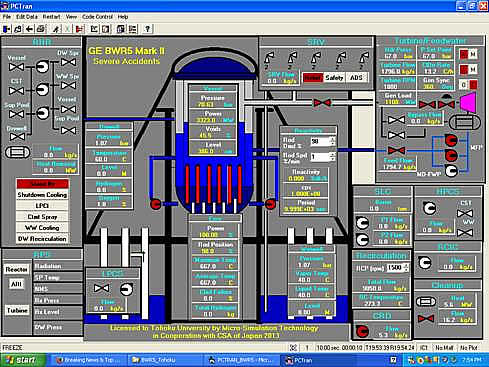489x367 pixels.
Task: Start the upper SLC pump
Action: pyautogui.click(x=362, y=223)
